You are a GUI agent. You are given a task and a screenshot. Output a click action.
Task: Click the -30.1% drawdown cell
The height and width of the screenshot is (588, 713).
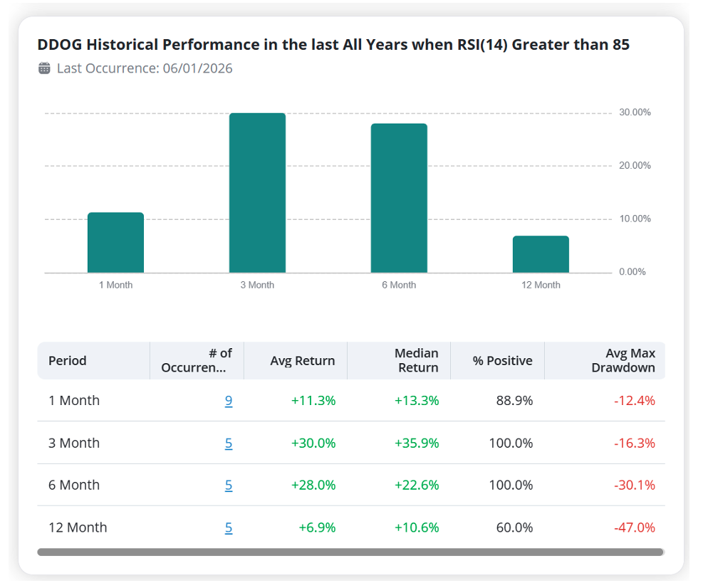click(x=635, y=485)
